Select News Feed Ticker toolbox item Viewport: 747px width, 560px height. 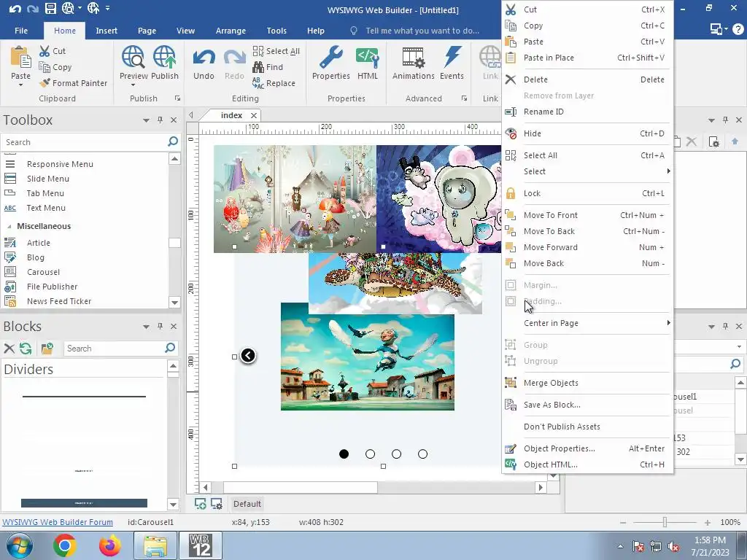[x=59, y=301]
